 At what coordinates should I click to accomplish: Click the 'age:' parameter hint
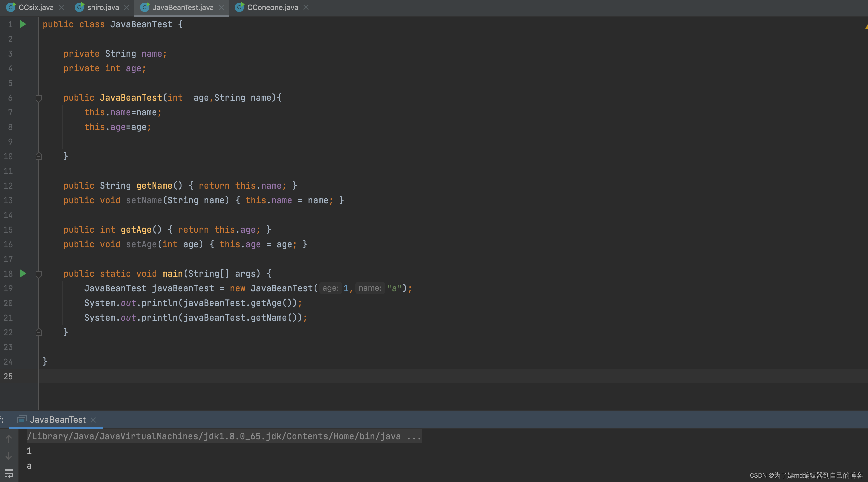tap(331, 288)
